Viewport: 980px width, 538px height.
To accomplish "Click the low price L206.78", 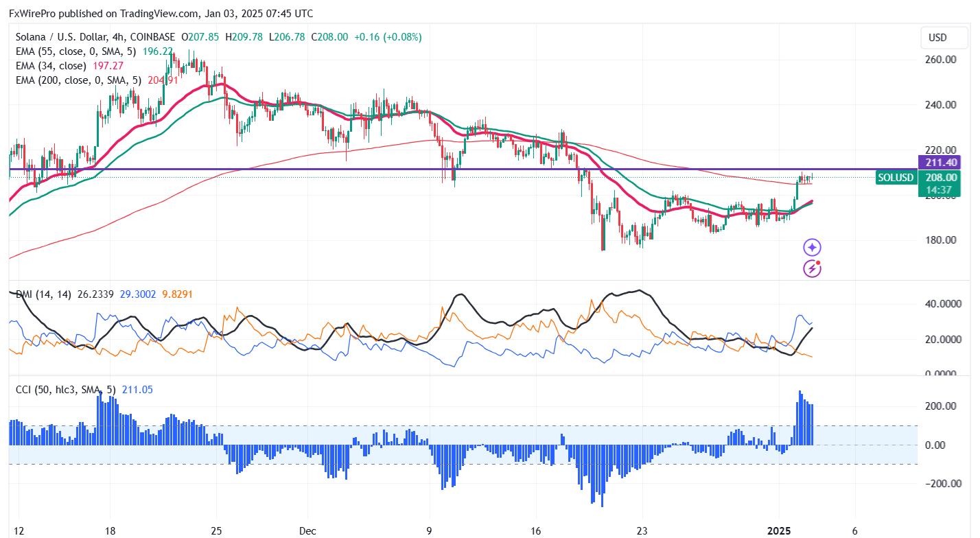I will point(286,36).
